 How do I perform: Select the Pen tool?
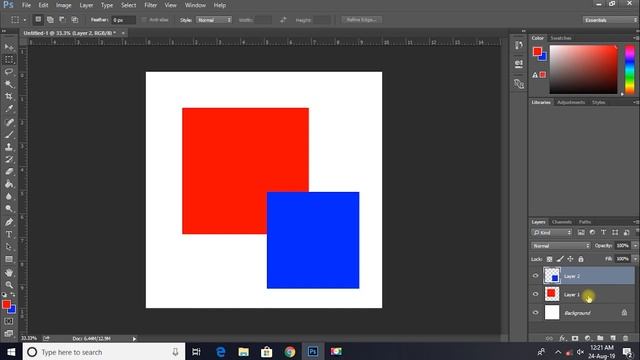(x=9, y=222)
